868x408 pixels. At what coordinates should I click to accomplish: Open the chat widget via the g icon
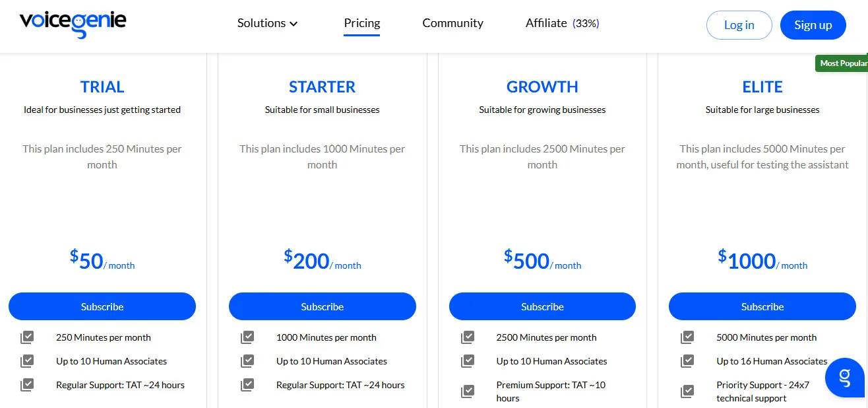(x=845, y=378)
